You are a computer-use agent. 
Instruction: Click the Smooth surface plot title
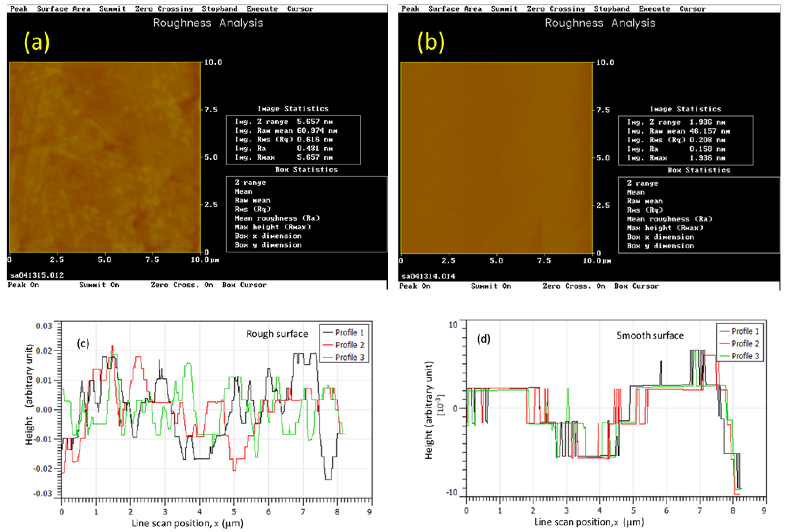coord(650,335)
